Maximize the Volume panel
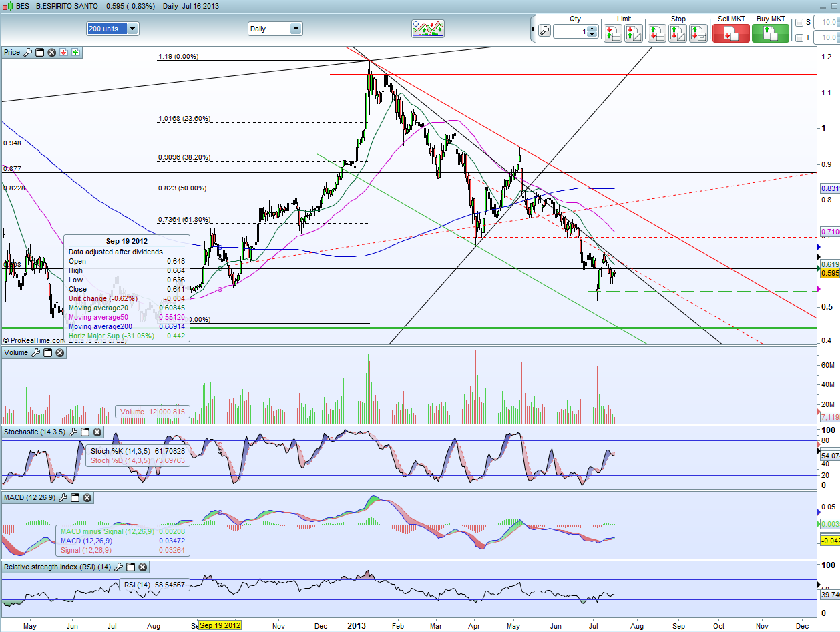 [x=48, y=352]
